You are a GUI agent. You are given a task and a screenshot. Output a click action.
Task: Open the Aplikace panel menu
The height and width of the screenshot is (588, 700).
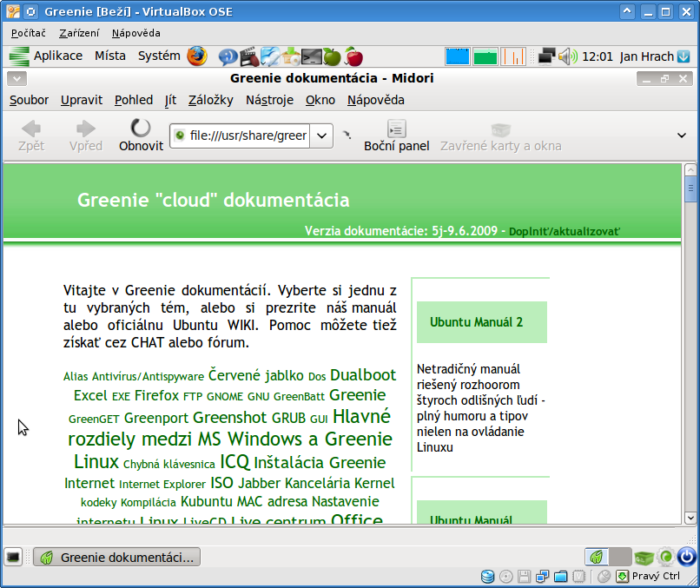point(58,56)
